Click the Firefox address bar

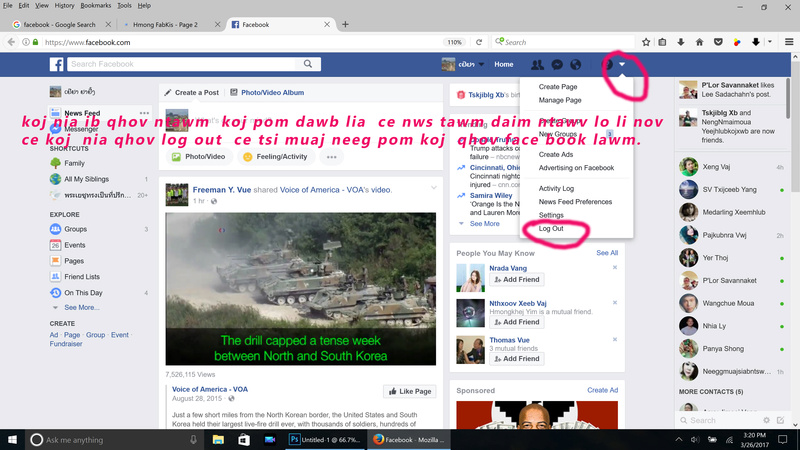coord(240,42)
